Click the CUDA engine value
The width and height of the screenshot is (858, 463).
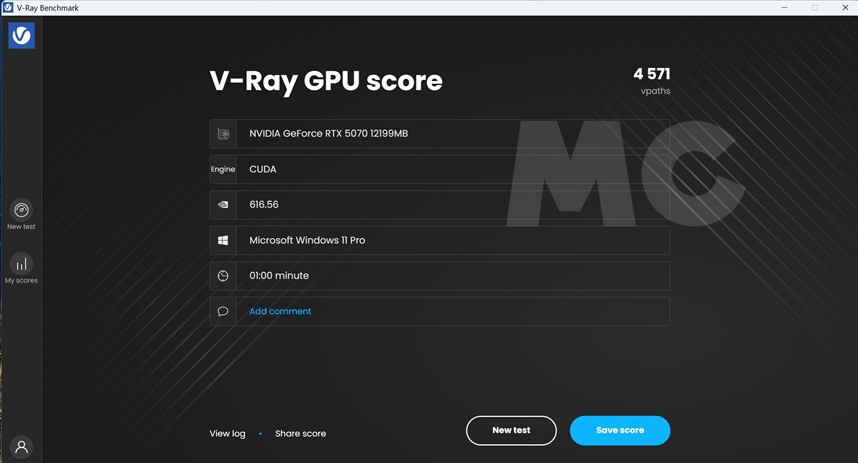[x=263, y=169]
